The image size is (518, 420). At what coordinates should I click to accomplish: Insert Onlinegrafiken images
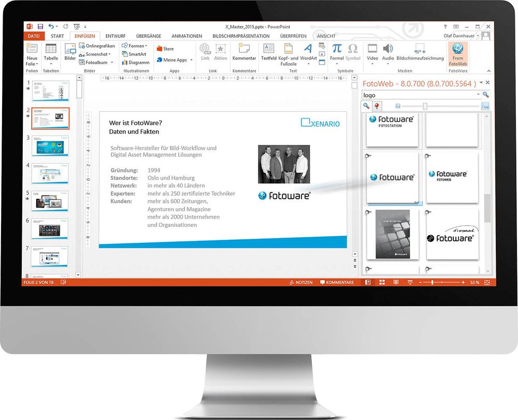pos(97,46)
